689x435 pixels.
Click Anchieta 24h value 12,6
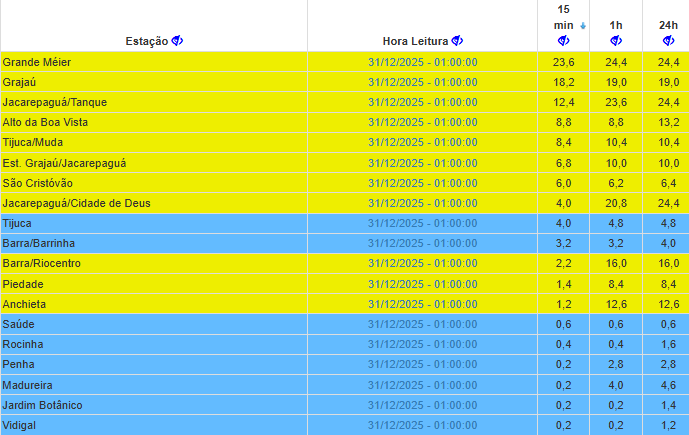point(668,304)
